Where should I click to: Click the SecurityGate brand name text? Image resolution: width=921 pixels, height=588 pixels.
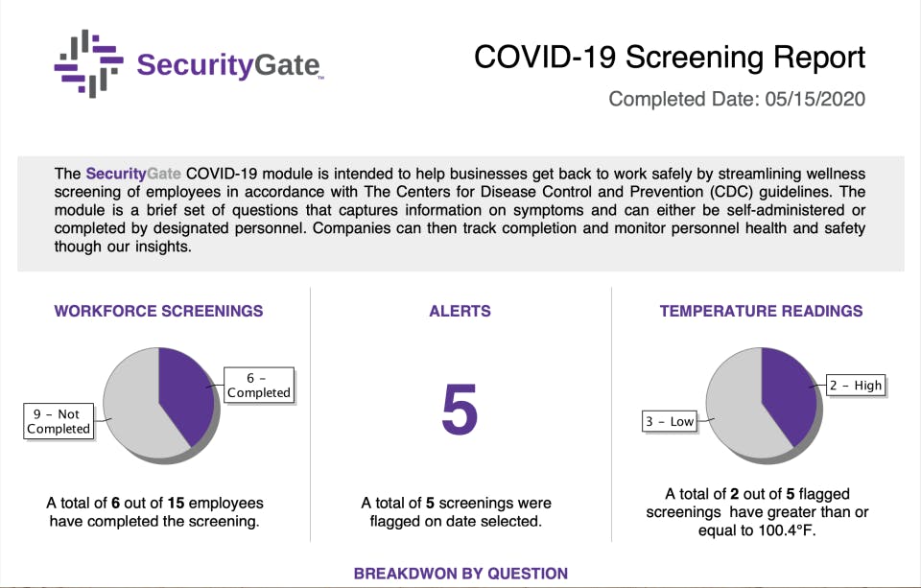pos(227,64)
